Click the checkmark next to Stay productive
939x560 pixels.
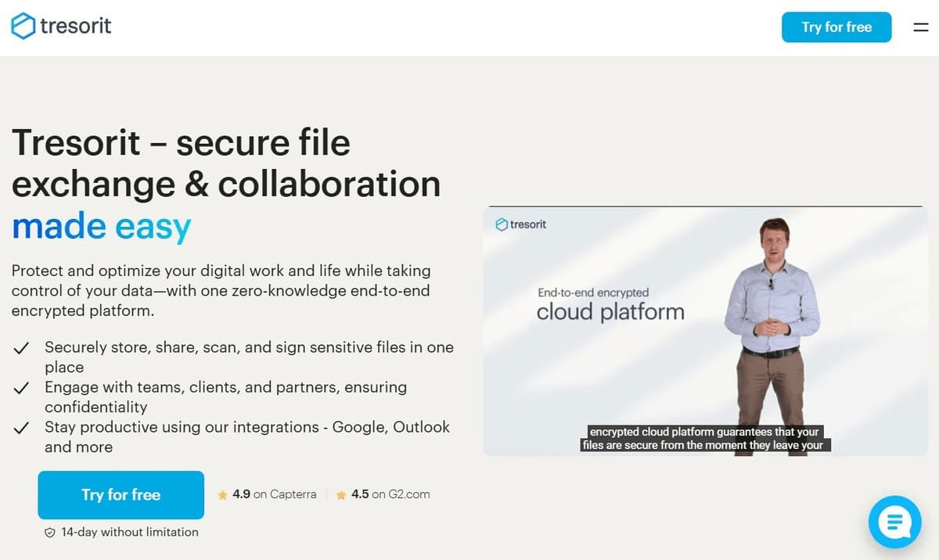22,427
